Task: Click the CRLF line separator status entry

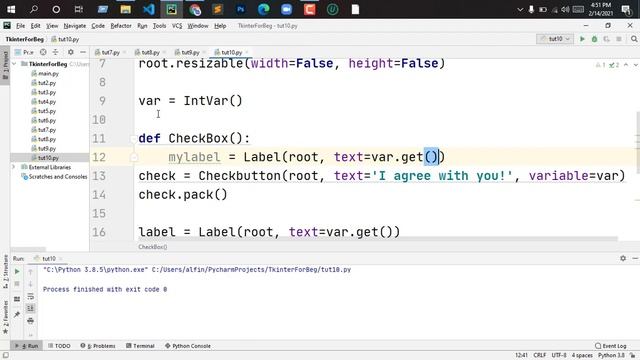Action: click(x=540, y=355)
